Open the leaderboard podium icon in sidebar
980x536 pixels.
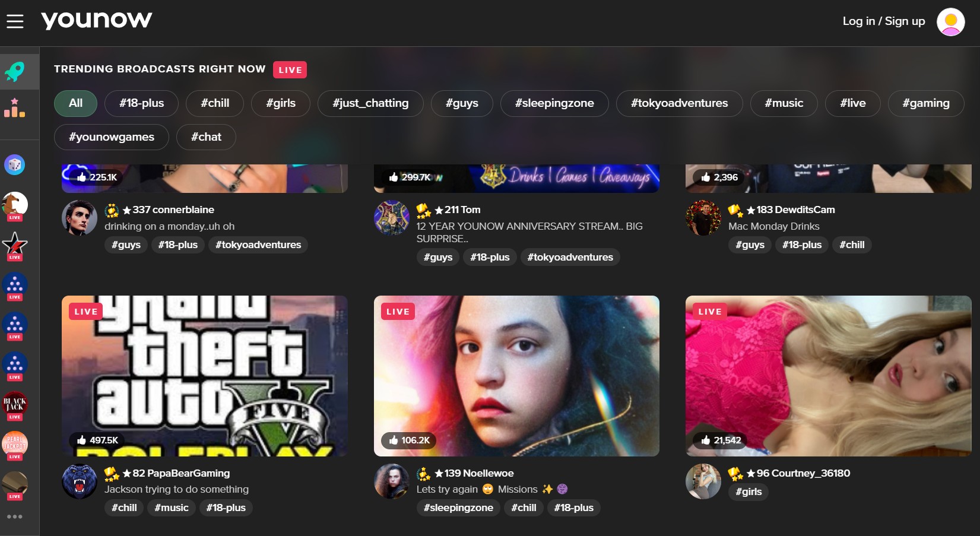[x=15, y=108]
